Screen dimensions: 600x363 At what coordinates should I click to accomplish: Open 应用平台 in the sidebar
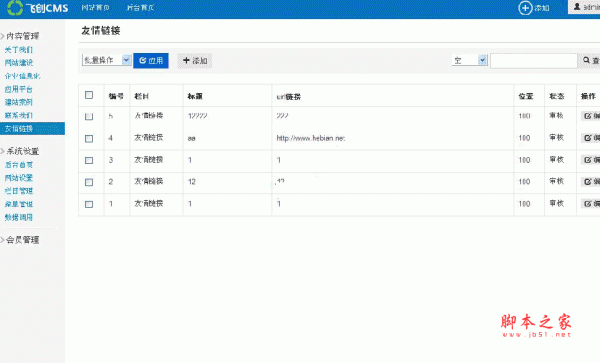click(19, 89)
